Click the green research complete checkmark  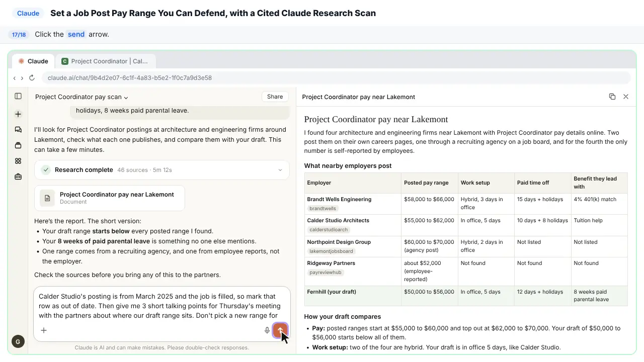point(46,170)
